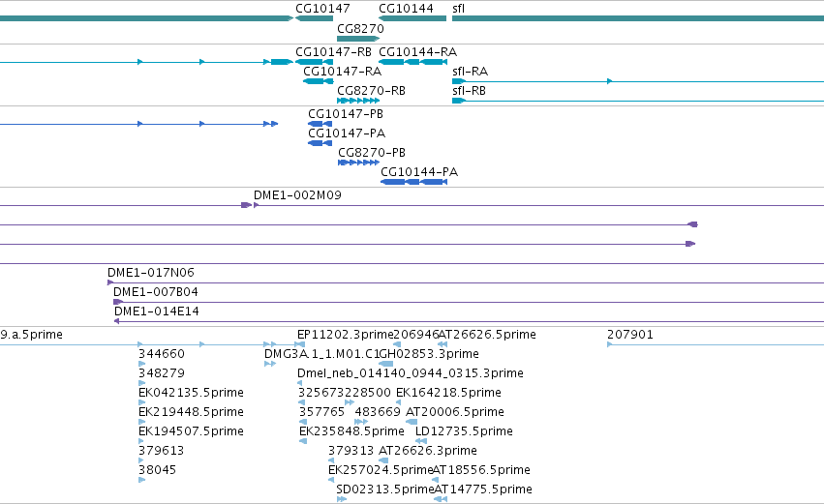This screenshot has width=824, height=504.
Task: Click the DME1-002M09 clone label
Action: [297, 194]
